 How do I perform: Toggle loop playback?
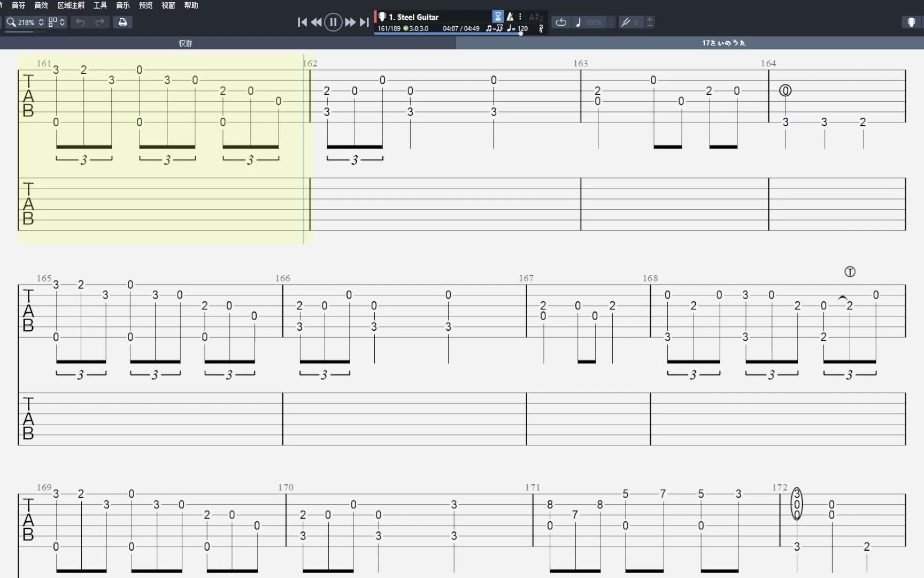560,22
